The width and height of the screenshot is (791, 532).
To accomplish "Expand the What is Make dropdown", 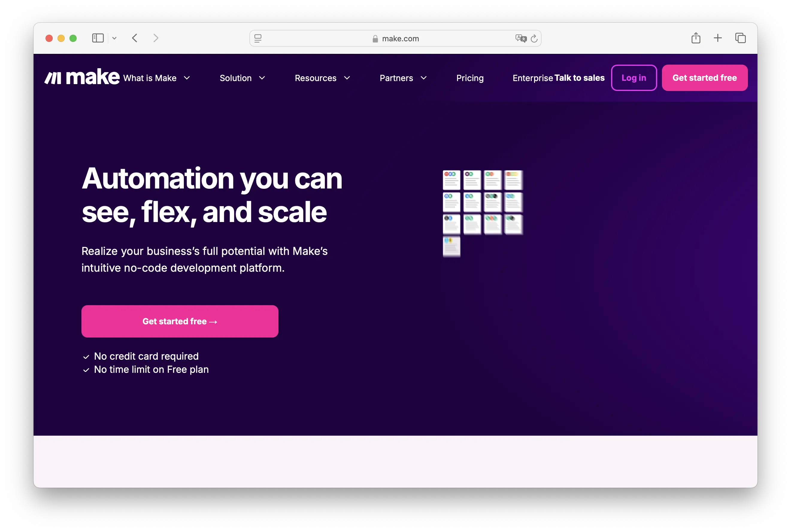I will [x=157, y=78].
